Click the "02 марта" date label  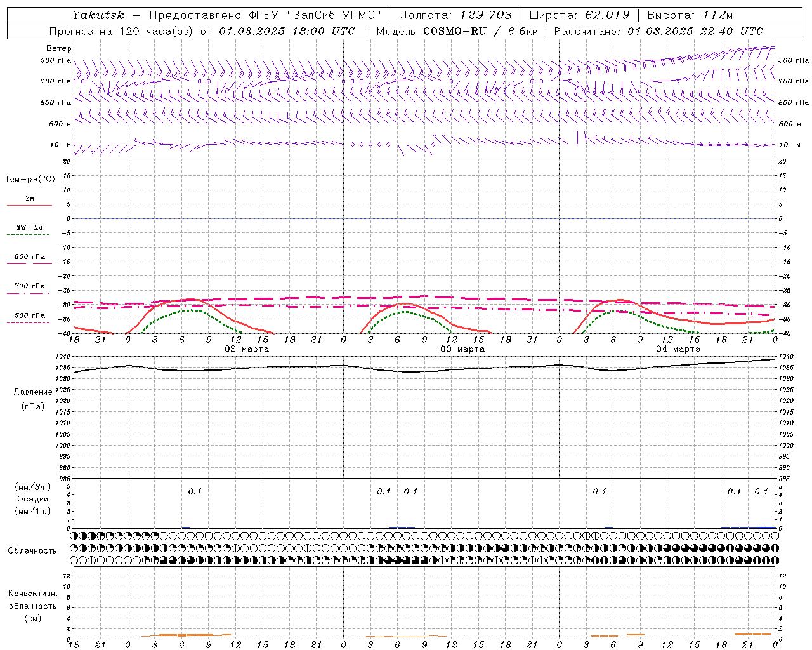[x=247, y=349]
